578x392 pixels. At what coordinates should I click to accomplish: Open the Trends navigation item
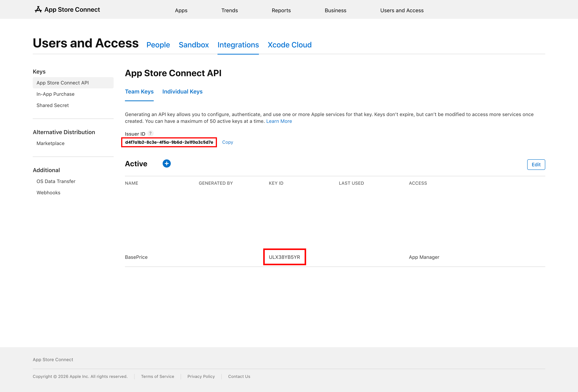[230, 11]
